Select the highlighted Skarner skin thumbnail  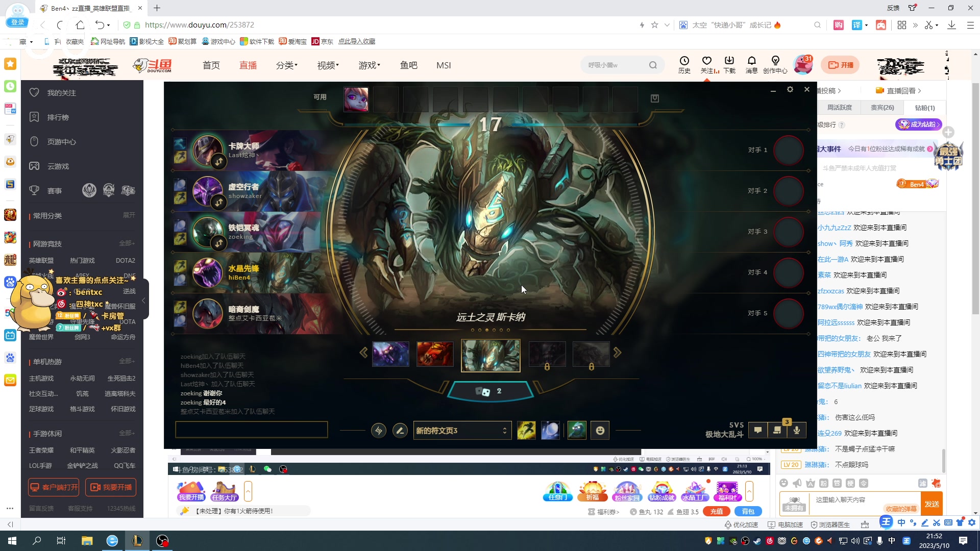(x=491, y=355)
